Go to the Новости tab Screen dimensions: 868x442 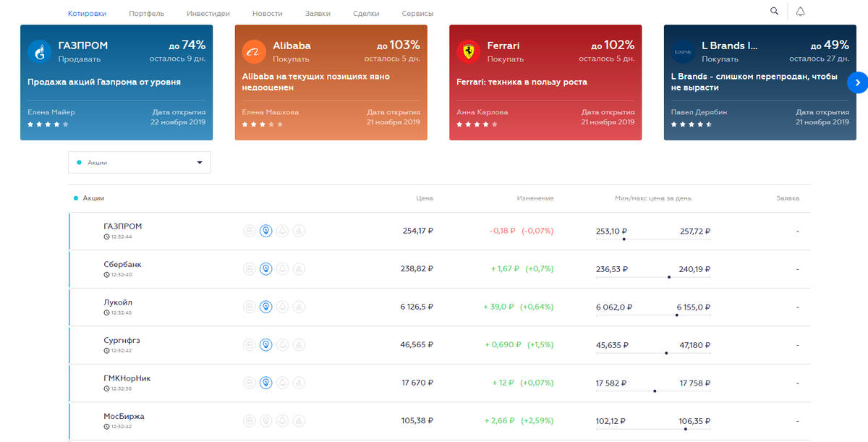(268, 14)
